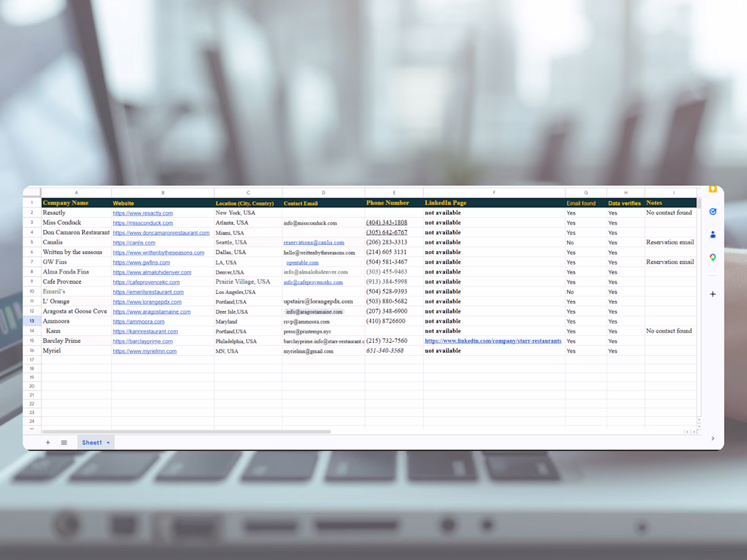Select the "upstairs@lorangepdx.com" email cell
Screen dimensions: 747x560
(323, 301)
